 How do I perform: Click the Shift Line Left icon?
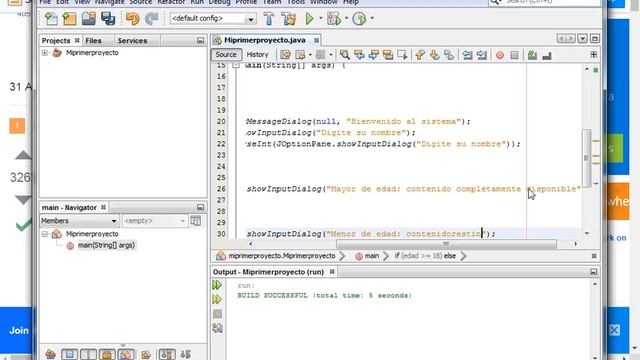coord(467,55)
